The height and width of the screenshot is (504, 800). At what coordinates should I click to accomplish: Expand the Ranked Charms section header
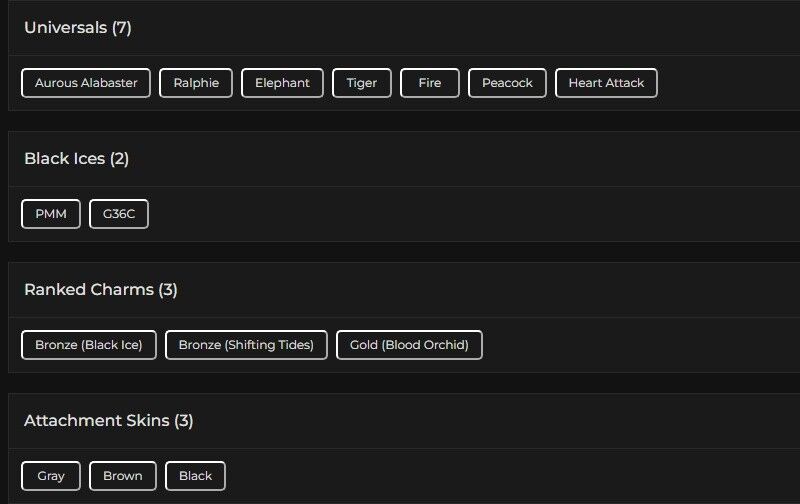[100, 290]
